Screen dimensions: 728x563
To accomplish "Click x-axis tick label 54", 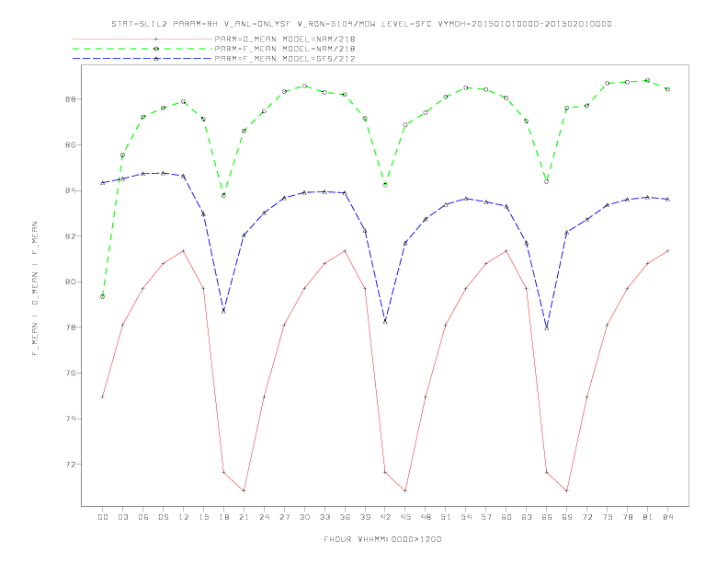I will tap(466, 517).
